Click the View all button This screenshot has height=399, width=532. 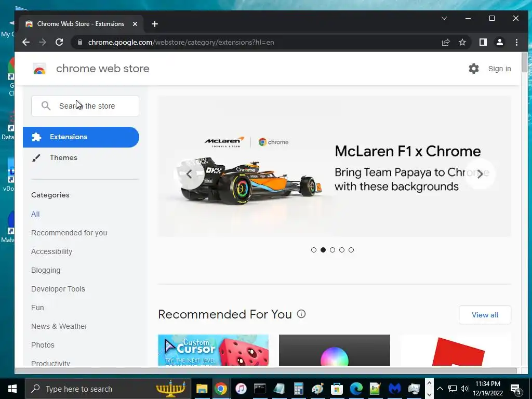point(485,315)
